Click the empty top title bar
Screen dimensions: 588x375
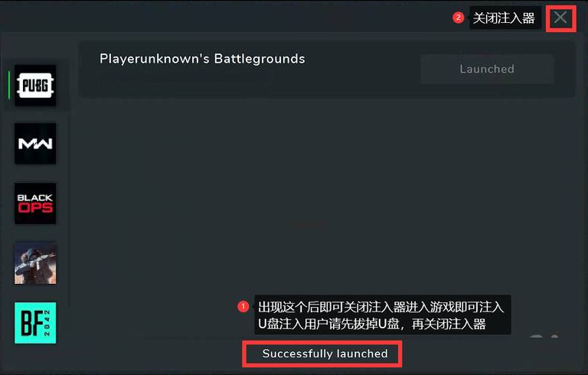[225, 17]
